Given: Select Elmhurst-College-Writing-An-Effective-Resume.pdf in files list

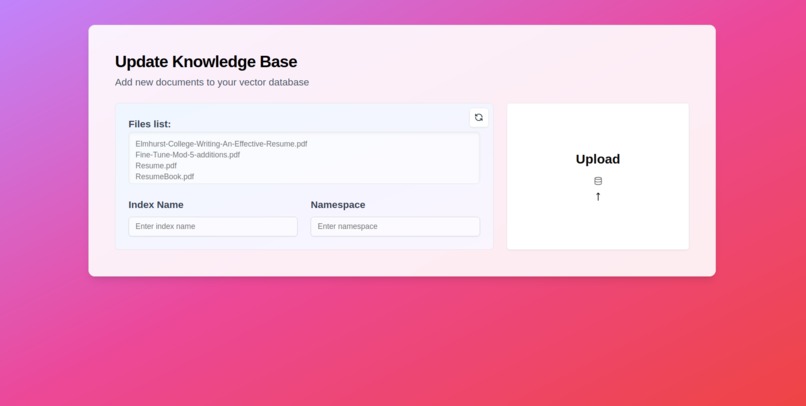Looking at the screenshot, I should (221, 144).
